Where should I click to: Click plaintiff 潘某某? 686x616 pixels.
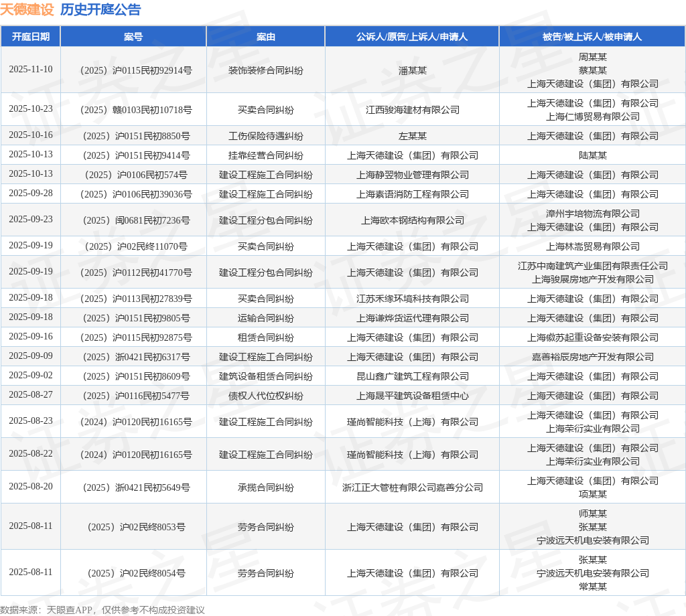pos(412,70)
